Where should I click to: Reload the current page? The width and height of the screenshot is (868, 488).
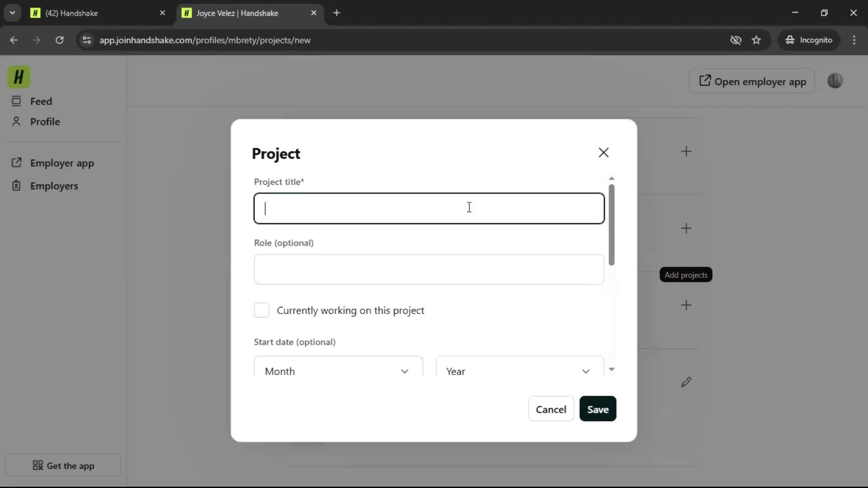point(59,40)
